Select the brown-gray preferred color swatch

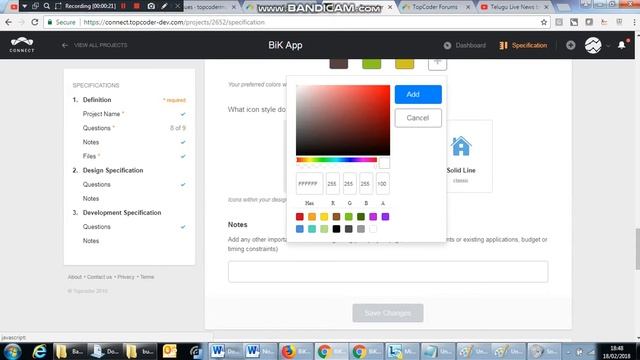point(339,64)
